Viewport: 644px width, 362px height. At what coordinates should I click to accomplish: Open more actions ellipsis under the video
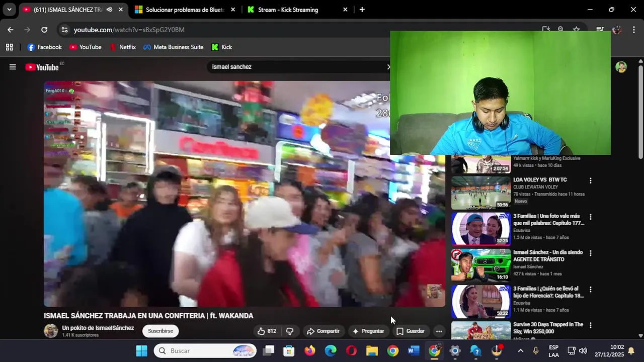coord(439,331)
